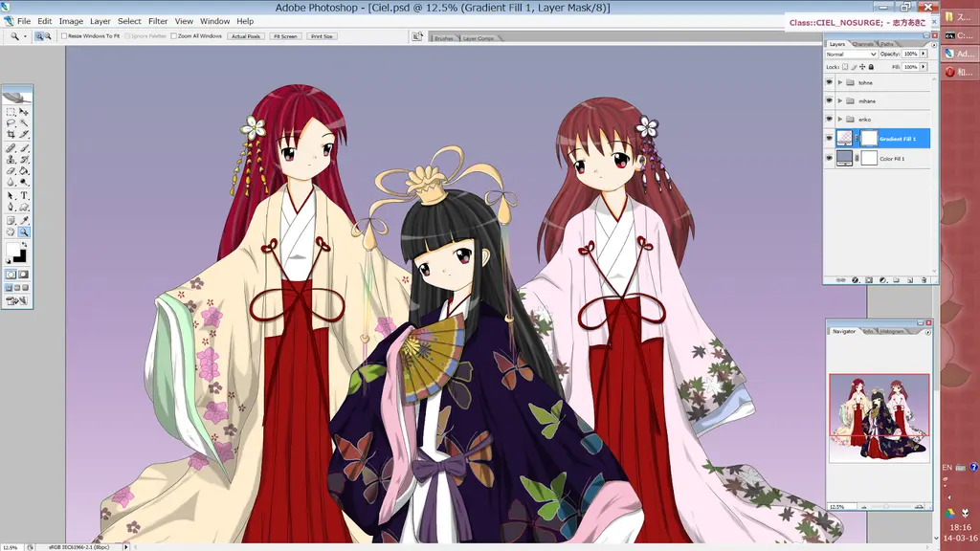Toggle lock transparent pixels
This screenshot has width=980, height=551.
(845, 67)
